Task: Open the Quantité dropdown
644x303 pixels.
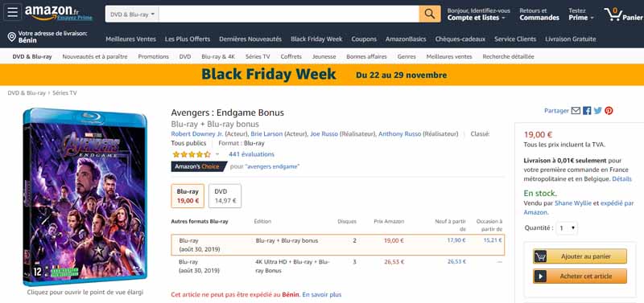Action: (567, 228)
